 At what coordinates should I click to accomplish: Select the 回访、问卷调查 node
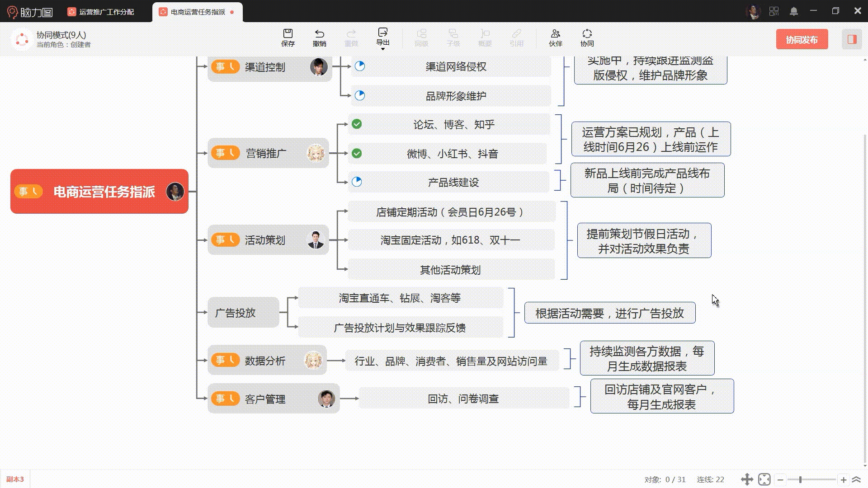point(464,399)
